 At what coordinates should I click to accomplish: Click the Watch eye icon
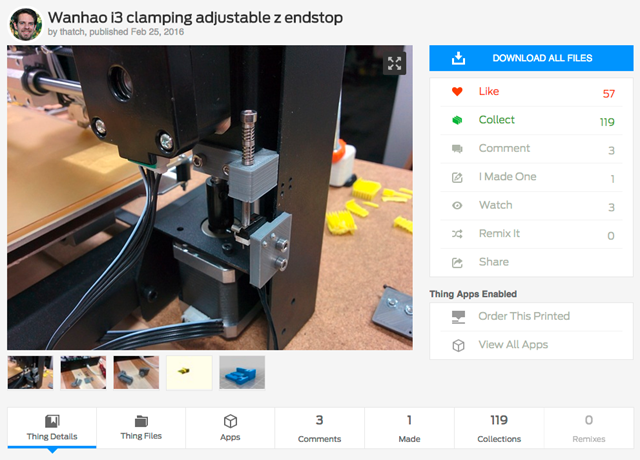[x=457, y=205]
